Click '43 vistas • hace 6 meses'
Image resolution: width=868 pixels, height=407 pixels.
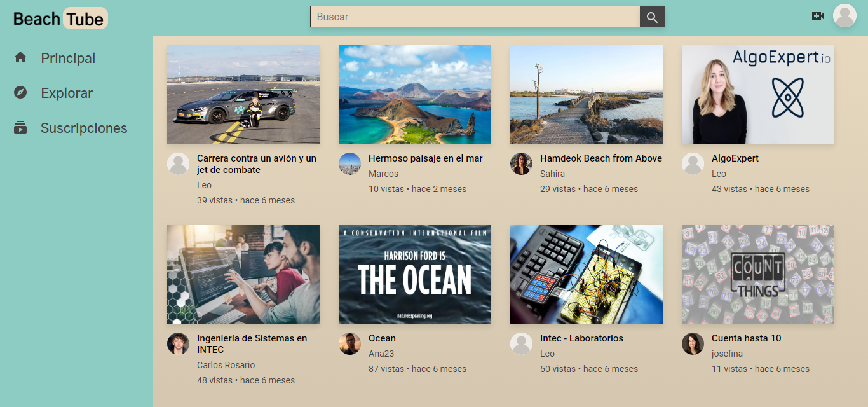pos(761,189)
